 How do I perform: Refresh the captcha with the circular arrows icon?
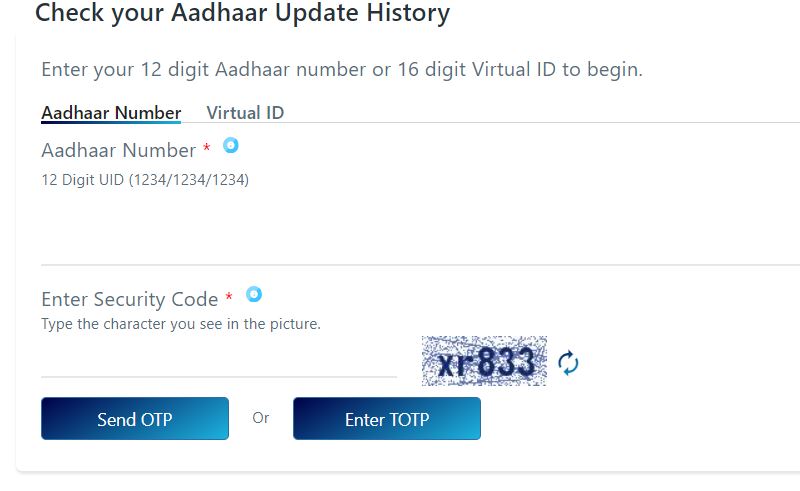click(x=568, y=363)
